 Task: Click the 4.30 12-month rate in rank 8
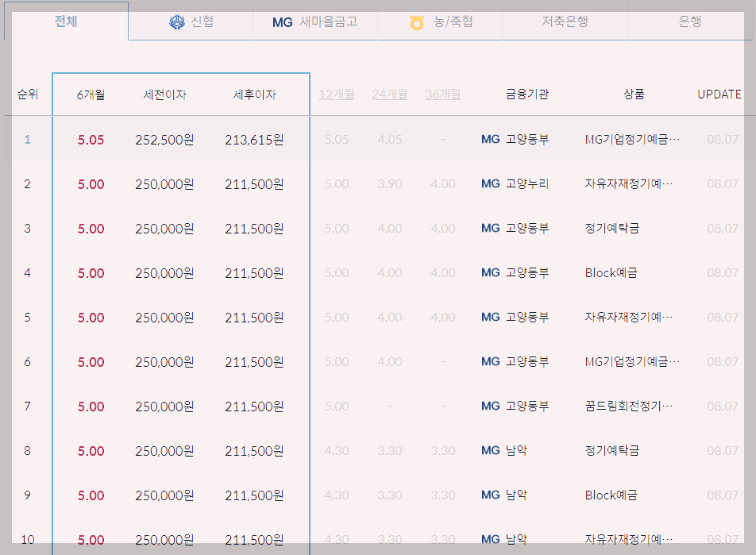[x=337, y=450]
